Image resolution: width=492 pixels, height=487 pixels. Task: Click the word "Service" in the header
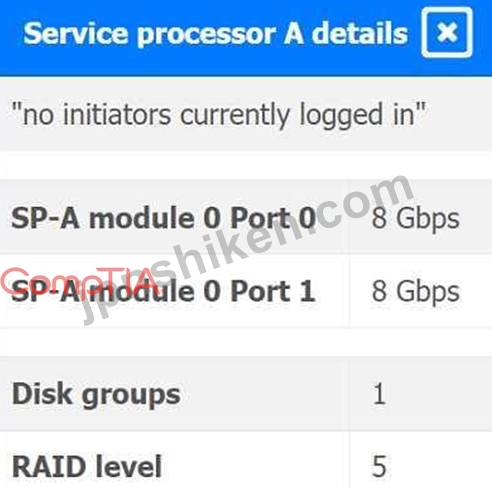(x=76, y=34)
